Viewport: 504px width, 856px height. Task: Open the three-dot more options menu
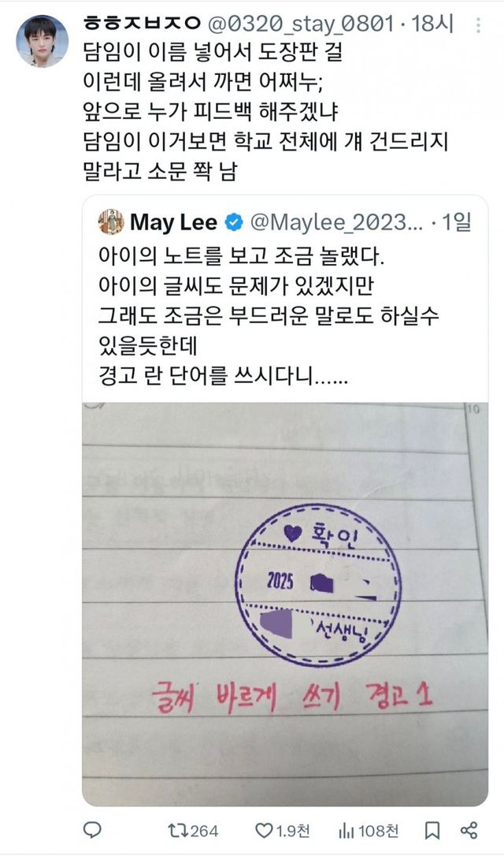[478, 24]
